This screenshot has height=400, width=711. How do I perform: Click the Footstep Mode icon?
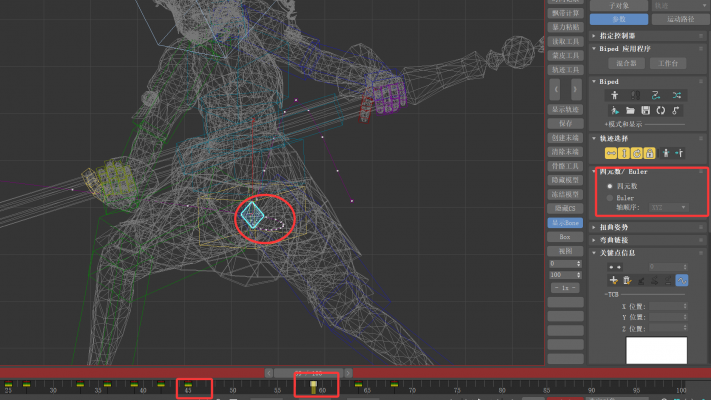634,94
